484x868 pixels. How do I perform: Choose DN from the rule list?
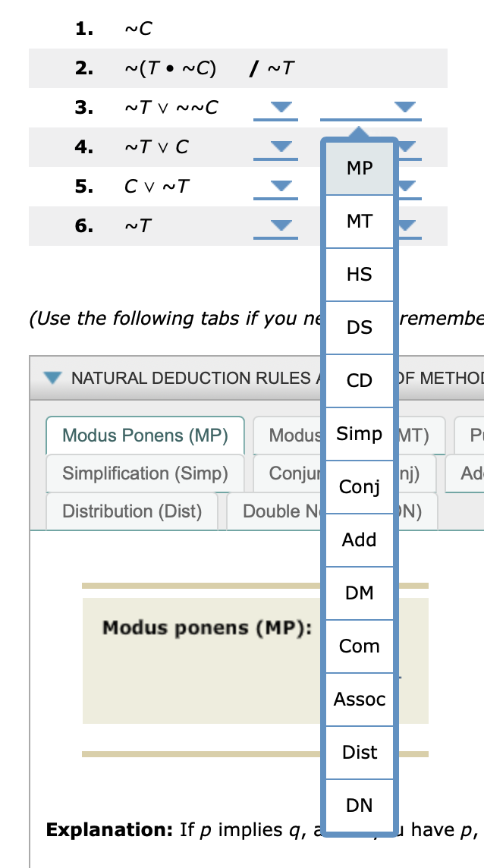coord(359,805)
